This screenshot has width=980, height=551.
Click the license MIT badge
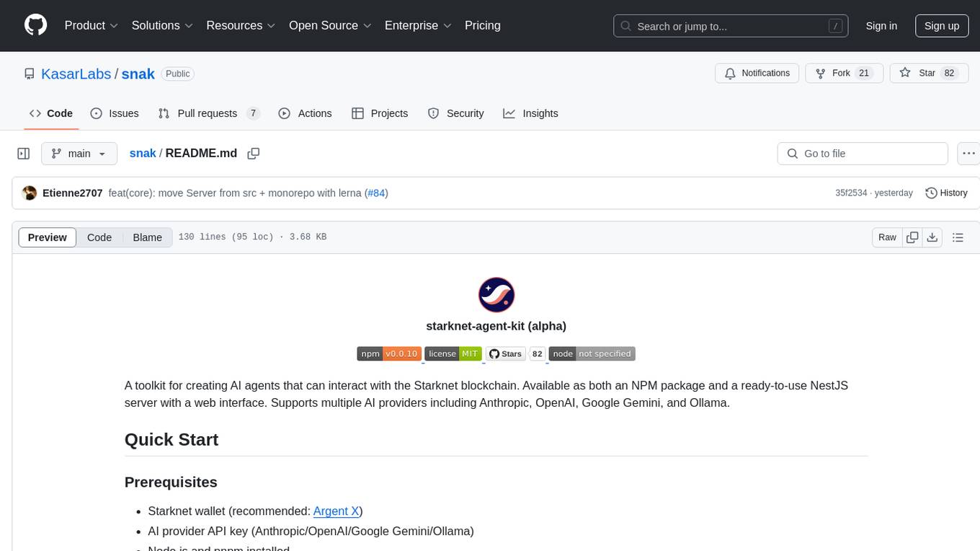(x=453, y=353)
